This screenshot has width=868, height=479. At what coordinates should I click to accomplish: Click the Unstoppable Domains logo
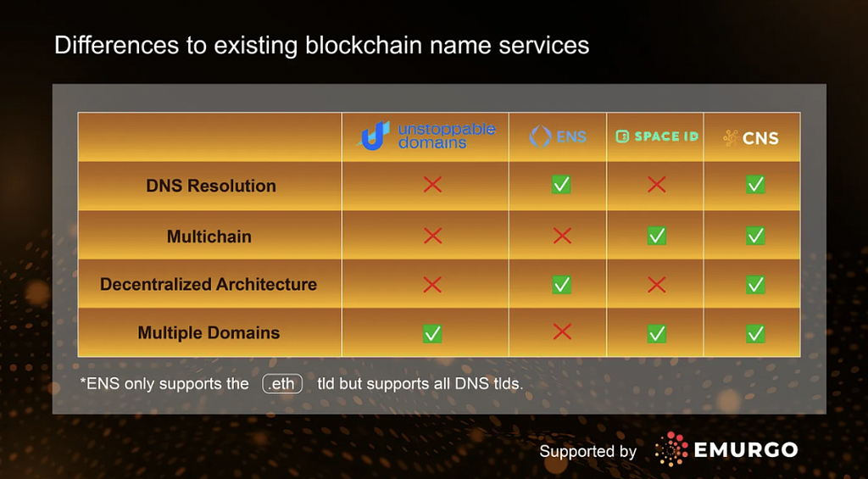click(x=426, y=136)
